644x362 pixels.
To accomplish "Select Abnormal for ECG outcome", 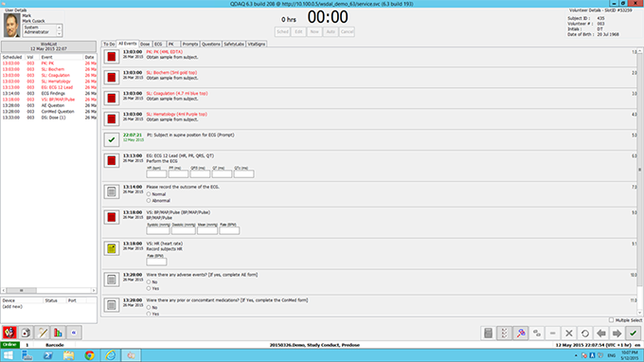I will tap(149, 201).
